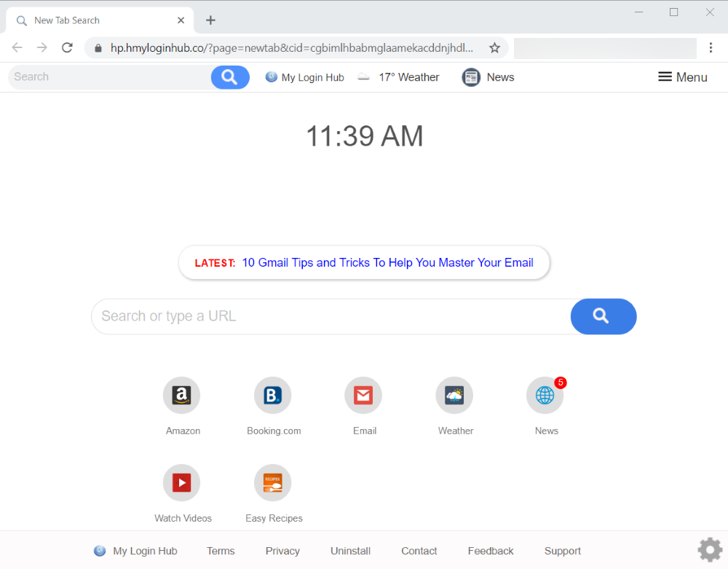Click the Privacy footer link
The image size is (728, 569).
coord(282,551)
